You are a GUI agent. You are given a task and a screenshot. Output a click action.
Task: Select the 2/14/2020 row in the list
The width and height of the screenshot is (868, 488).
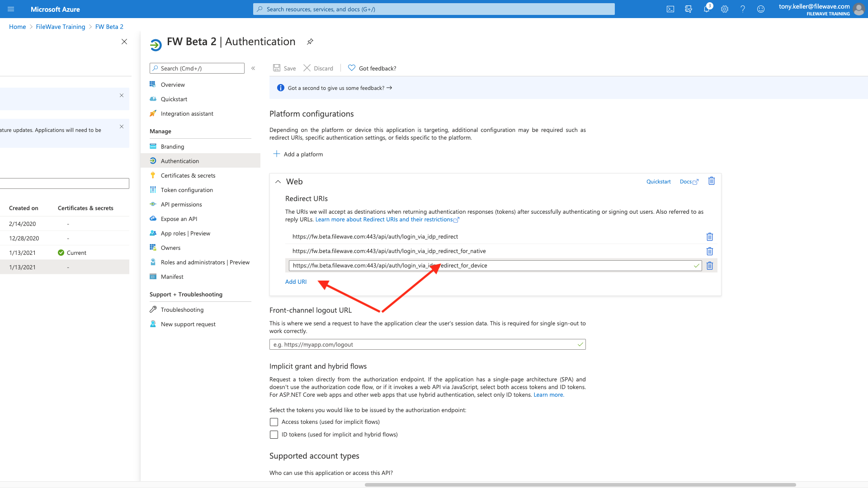pyautogui.click(x=65, y=224)
